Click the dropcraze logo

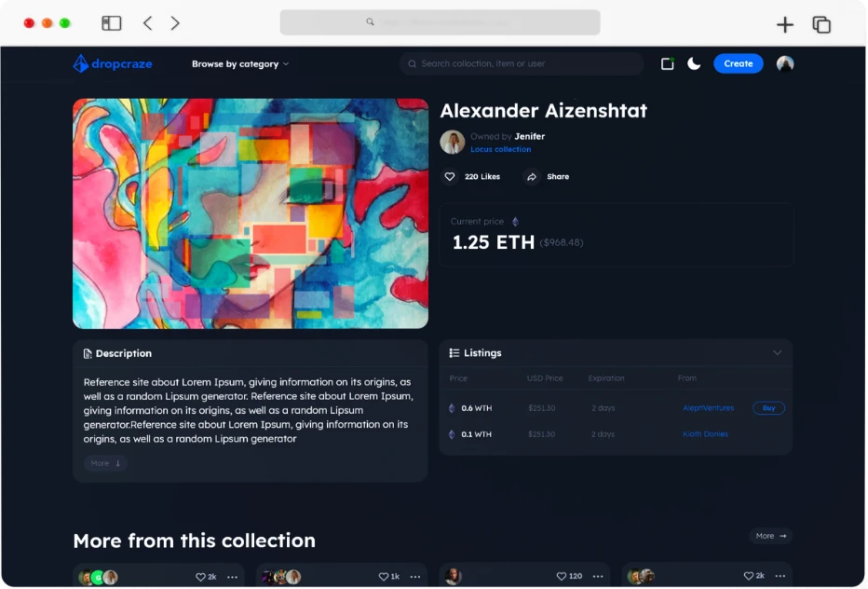pos(113,63)
